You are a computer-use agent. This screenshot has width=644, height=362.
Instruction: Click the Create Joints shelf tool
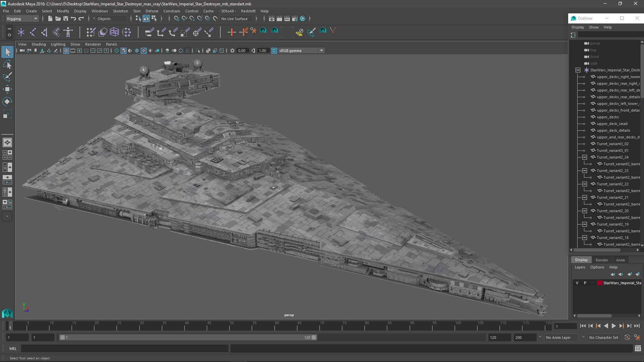[x=33, y=32]
